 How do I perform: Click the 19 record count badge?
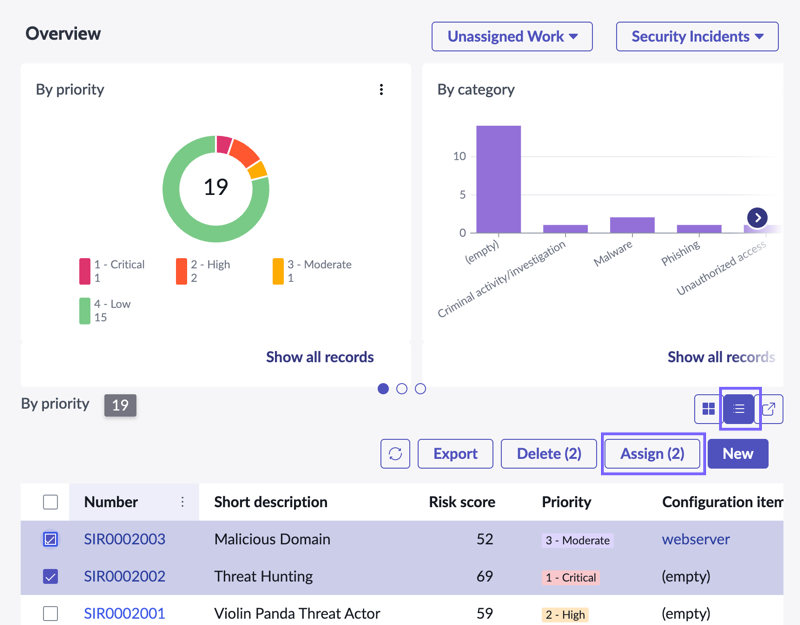(120, 405)
